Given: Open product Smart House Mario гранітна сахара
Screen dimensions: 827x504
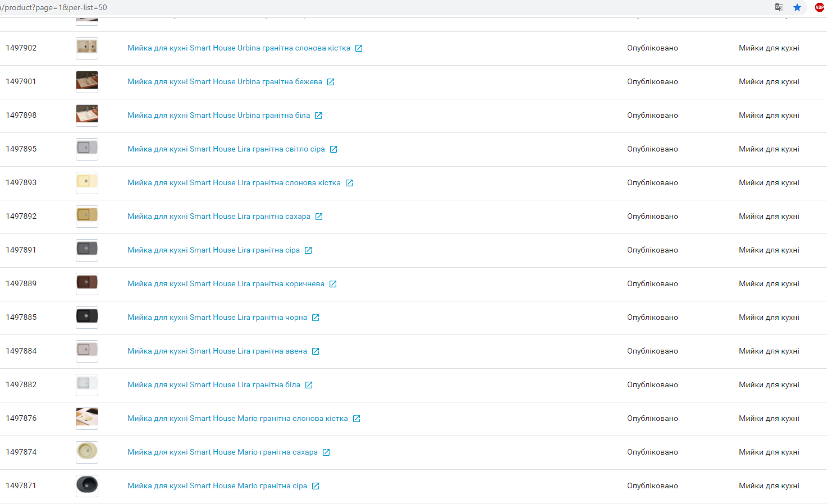Looking at the screenshot, I should [x=222, y=452].
